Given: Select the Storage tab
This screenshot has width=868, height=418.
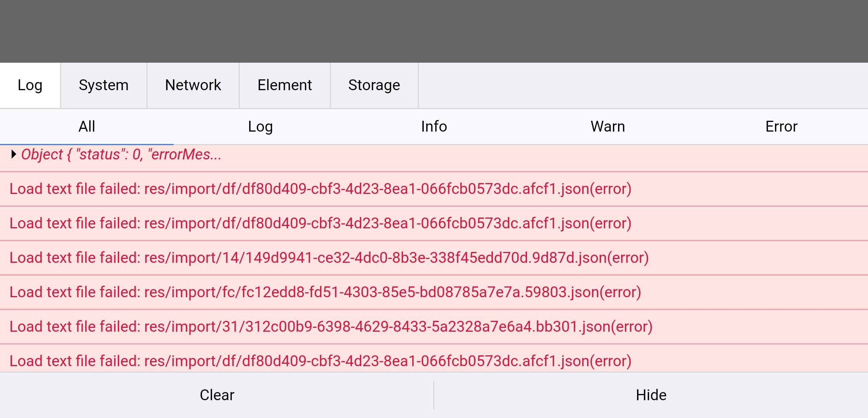Looking at the screenshot, I should [374, 86].
